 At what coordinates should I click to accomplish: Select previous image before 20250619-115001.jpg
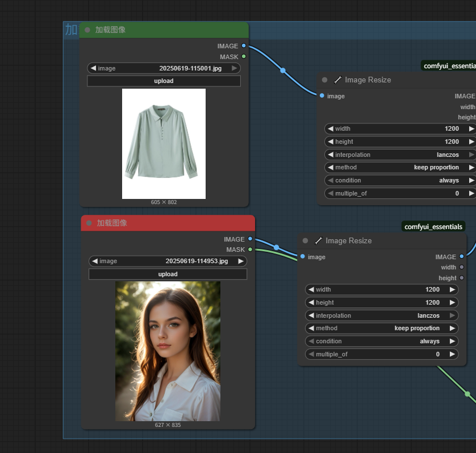pyautogui.click(x=93, y=68)
